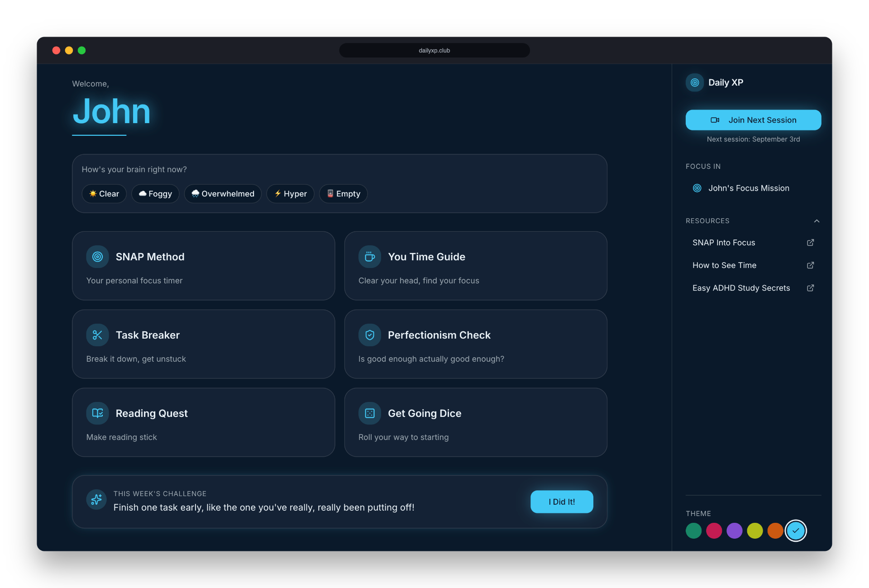This screenshot has height=588, width=869.
Task: Select the Empty brain state chip
Action: click(344, 194)
